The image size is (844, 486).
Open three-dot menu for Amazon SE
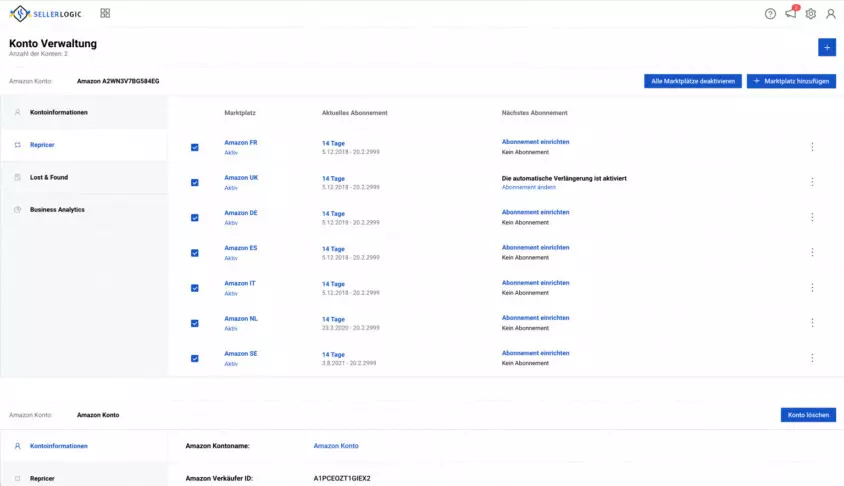coord(812,358)
